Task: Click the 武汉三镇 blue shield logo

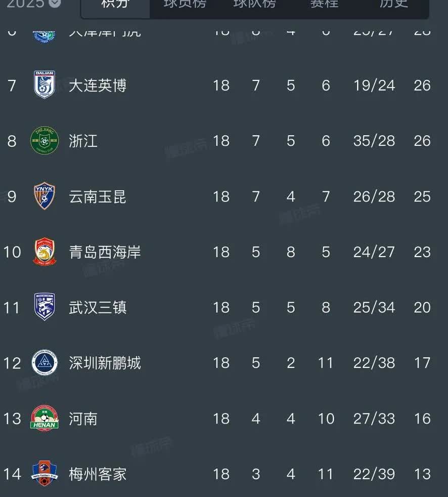Action: point(44,307)
